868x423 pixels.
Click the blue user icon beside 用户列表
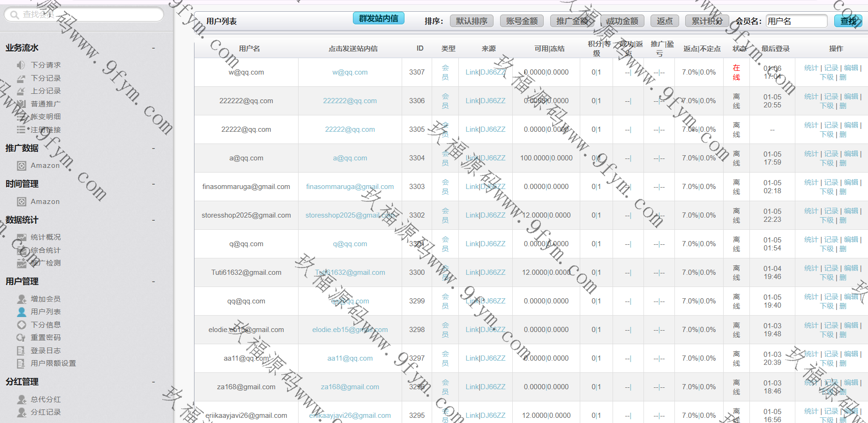22,312
